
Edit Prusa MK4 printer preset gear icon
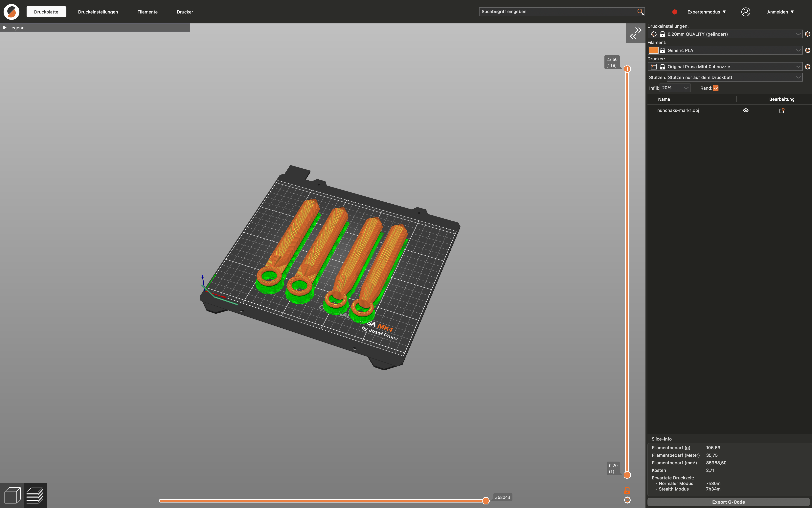[808, 66]
